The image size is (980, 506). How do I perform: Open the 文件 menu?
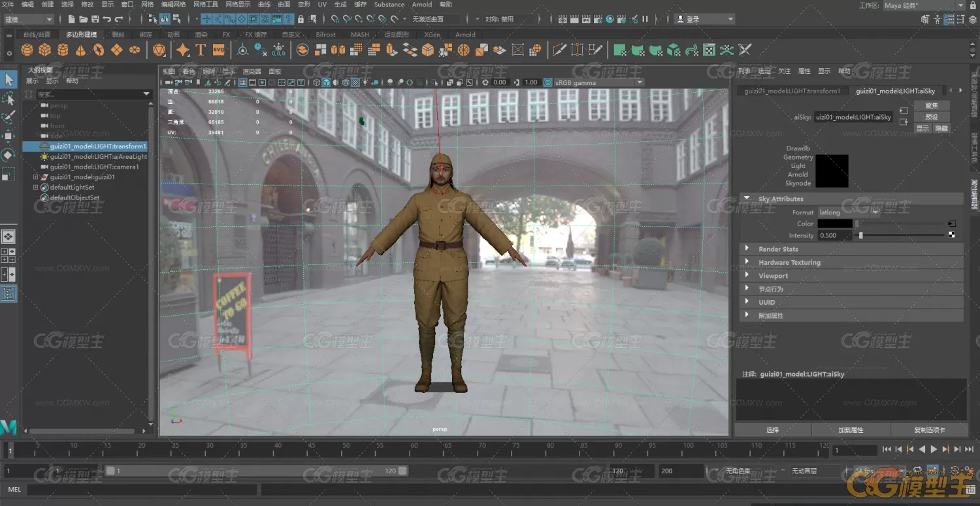pyautogui.click(x=8, y=5)
